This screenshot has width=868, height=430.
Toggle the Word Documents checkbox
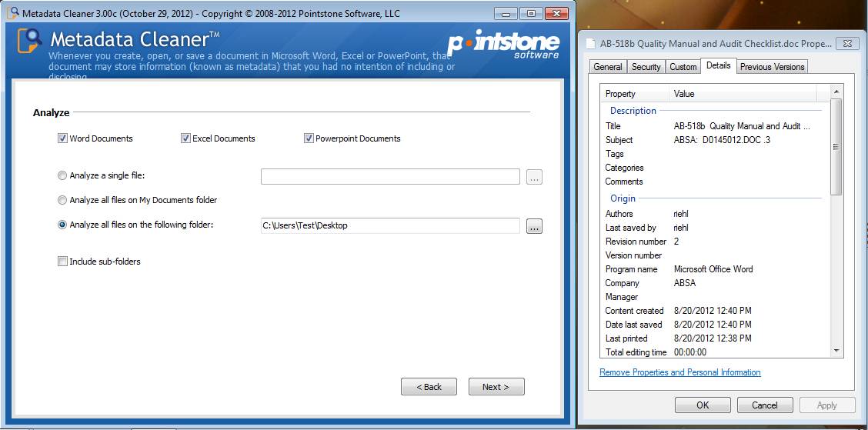pos(62,138)
